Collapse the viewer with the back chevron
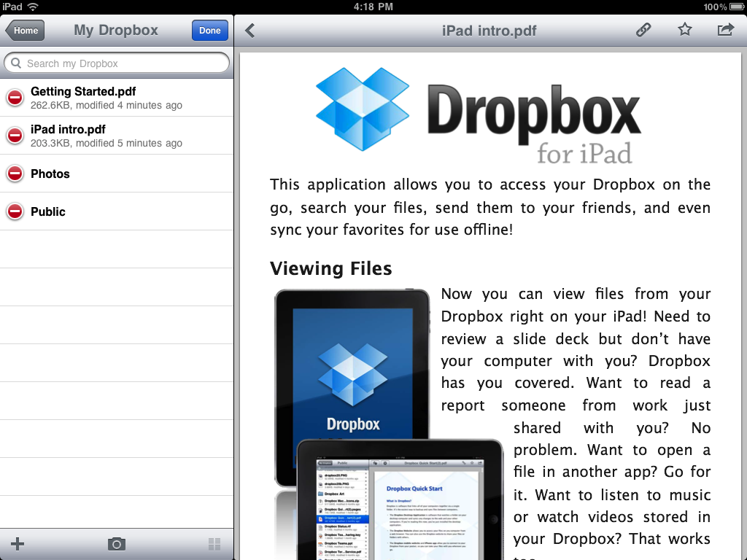Image resolution: width=747 pixels, height=560 pixels. [x=250, y=30]
